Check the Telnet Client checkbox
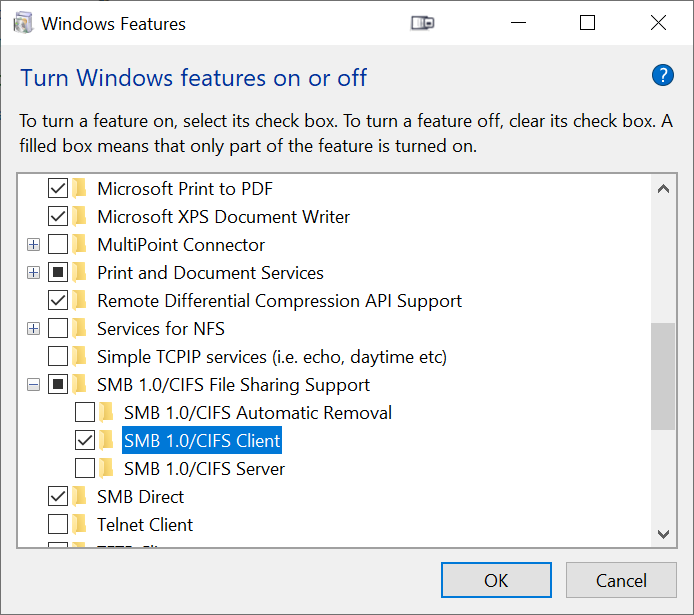This screenshot has width=694, height=615. pyautogui.click(x=58, y=524)
